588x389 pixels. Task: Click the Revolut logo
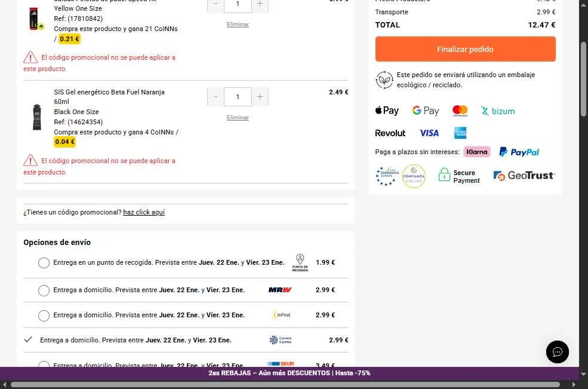pos(390,133)
